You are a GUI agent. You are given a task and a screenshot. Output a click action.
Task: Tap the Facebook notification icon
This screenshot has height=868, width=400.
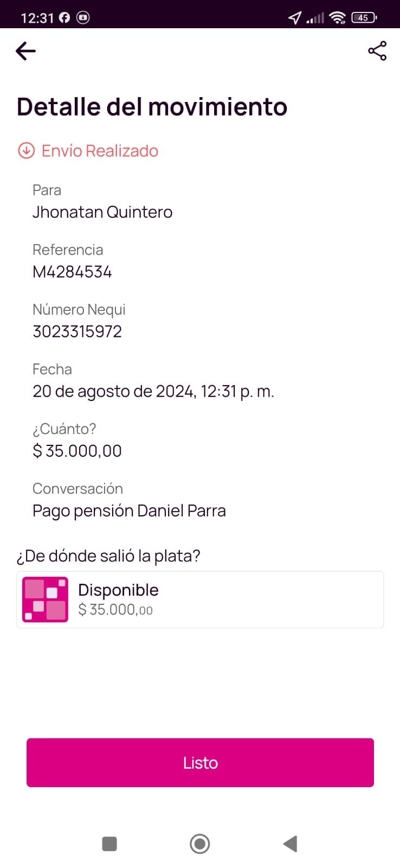tap(64, 17)
